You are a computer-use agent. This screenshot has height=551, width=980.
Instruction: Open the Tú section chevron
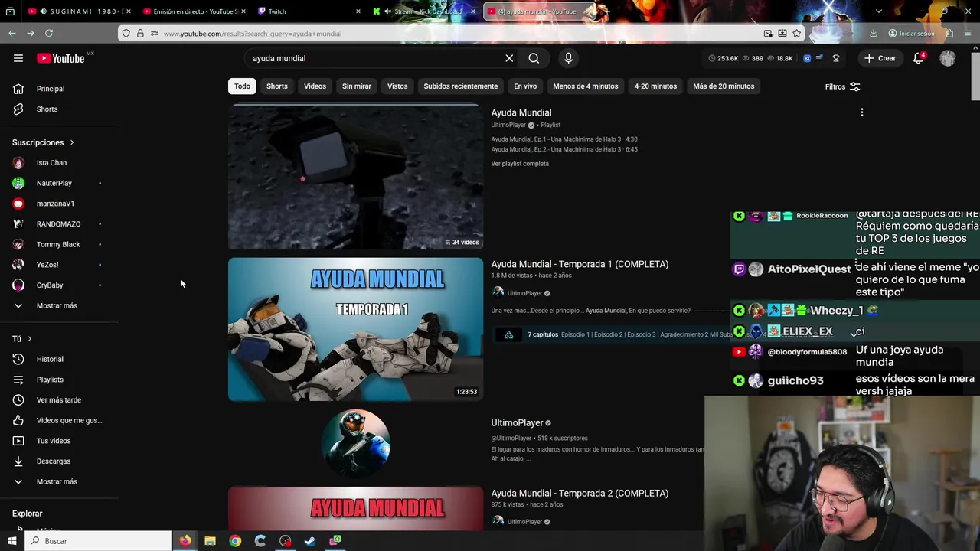coord(30,339)
